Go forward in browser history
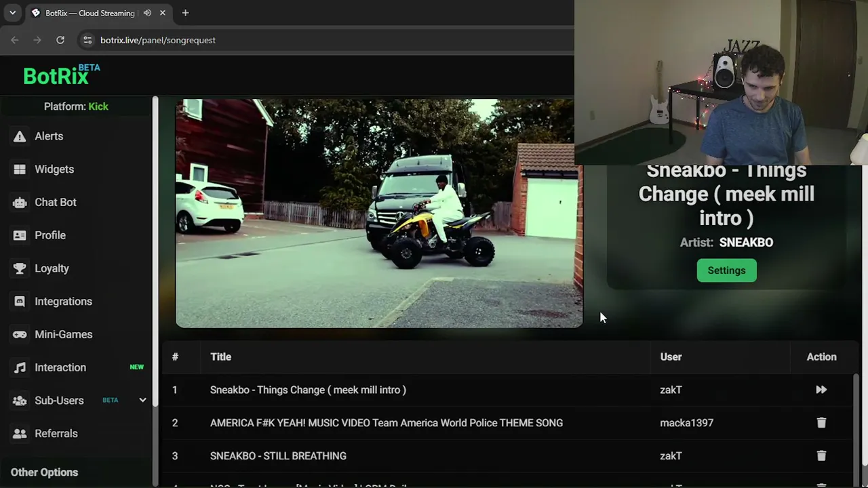The height and width of the screenshot is (488, 868). [x=37, y=40]
